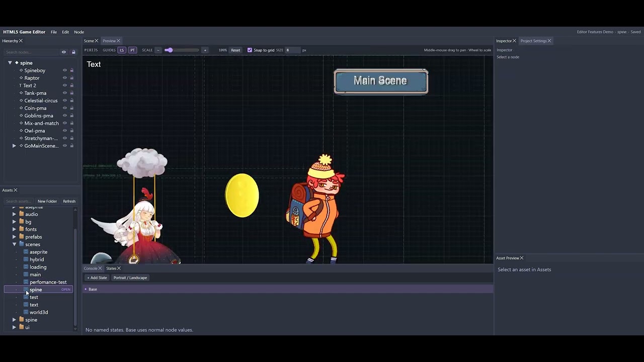Toggle the eye for Tank-pma
The image size is (644, 362).
65,93
